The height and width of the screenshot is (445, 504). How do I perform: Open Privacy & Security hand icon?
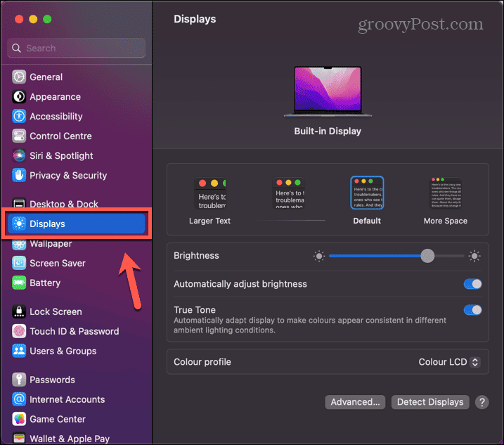click(19, 175)
